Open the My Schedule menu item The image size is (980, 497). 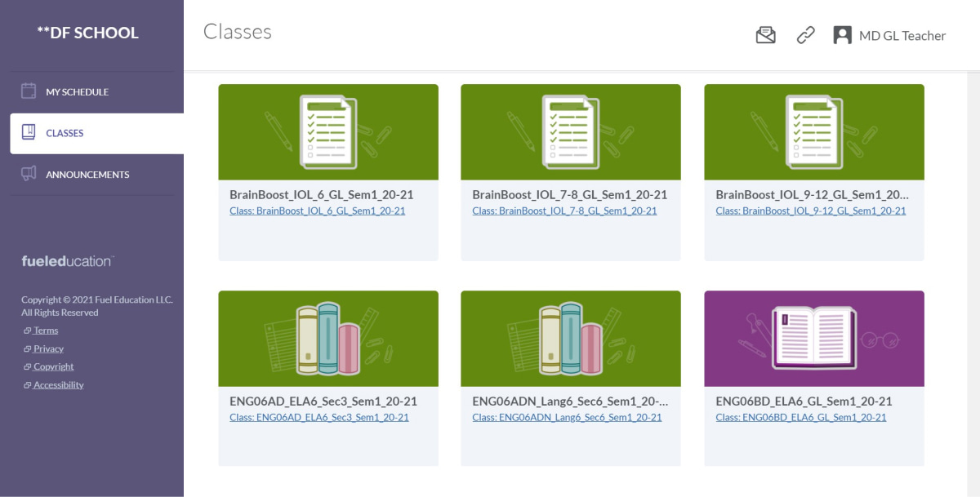coord(77,92)
